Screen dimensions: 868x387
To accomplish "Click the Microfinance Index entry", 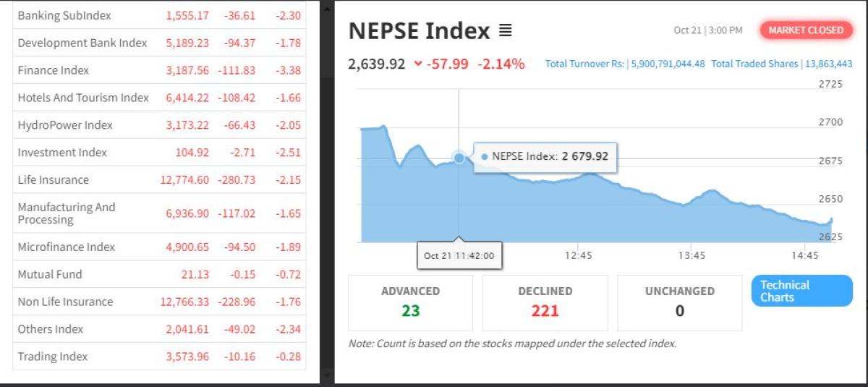I will [67, 247].
